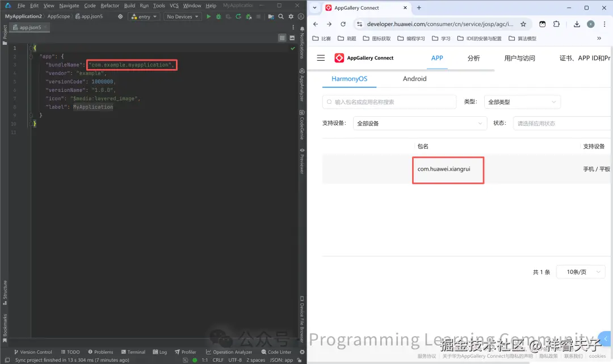Click the com.huawei.xiangrui package name

click(x=448, y=170)
